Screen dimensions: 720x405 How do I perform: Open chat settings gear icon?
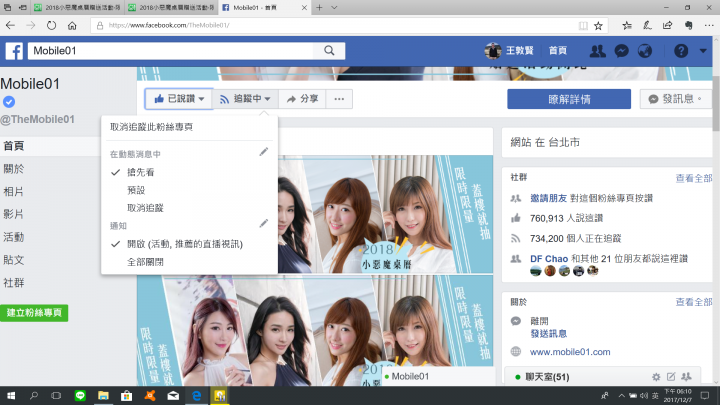(656, 377)
